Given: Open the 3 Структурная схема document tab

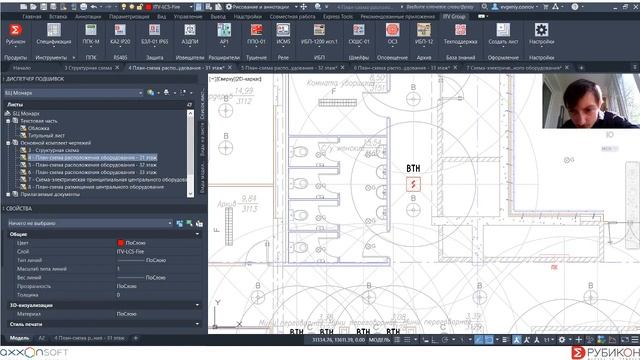Looking at the screenshot, I should click(88, 68).
